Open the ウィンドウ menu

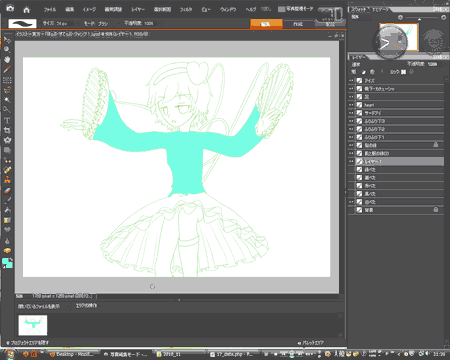point(228,9)
